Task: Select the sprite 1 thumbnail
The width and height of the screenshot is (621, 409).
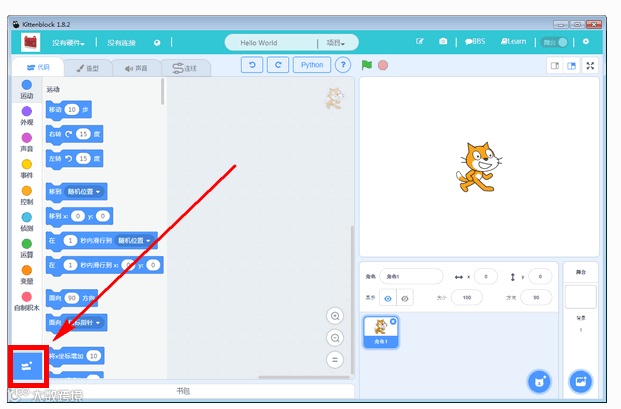Action: pos(381,332)
